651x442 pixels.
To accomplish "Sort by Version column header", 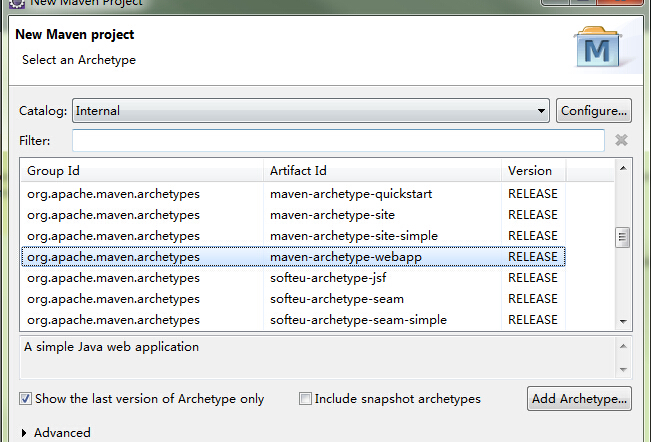I will (x=534, y=171).
